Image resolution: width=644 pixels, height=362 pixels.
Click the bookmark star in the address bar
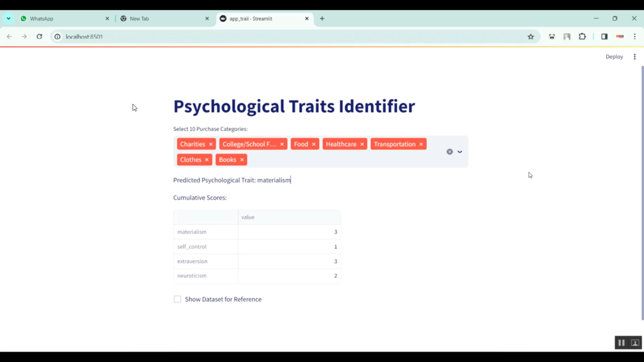tap(531, 36)
